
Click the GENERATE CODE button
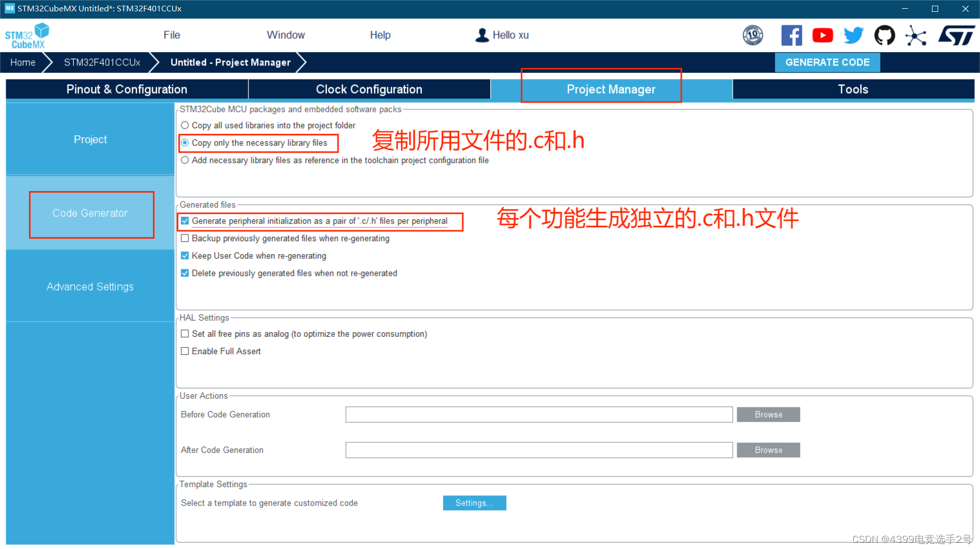pyautogui.click(x=827, y=62)
